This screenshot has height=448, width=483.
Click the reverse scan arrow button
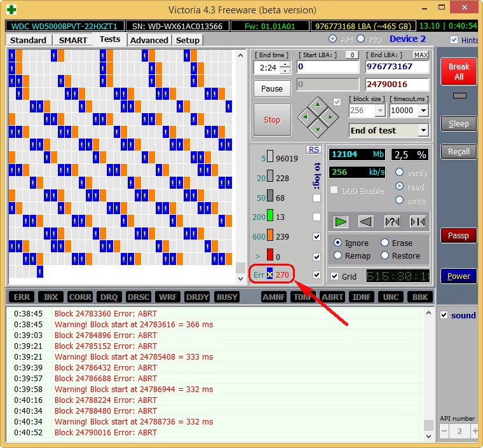tap(366, 222)
